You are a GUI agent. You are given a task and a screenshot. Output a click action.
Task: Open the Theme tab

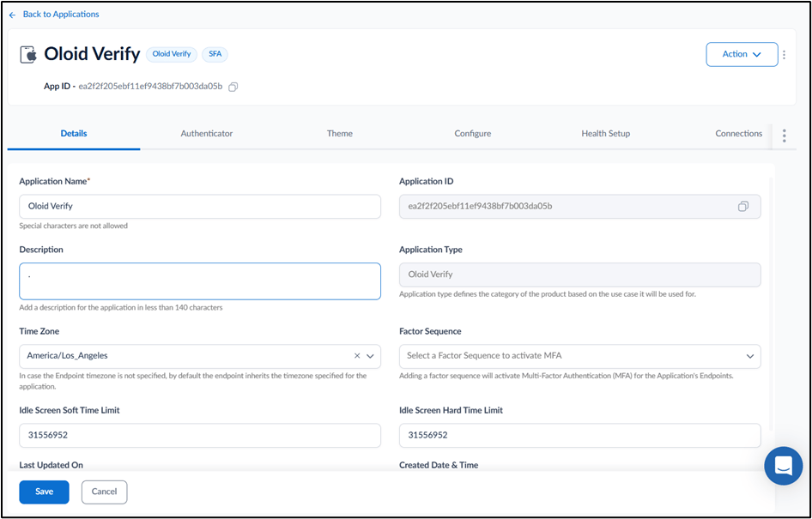[340, 134]
